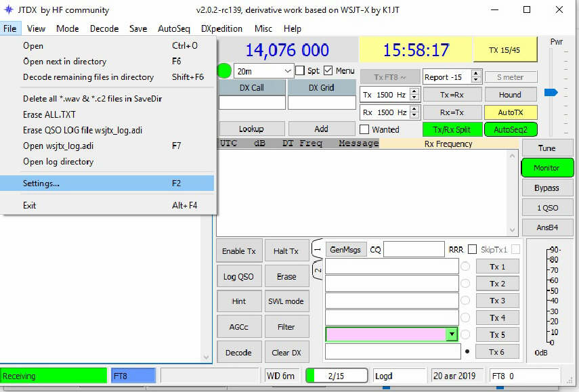
Task: Select the radio button for Tx 6
Action: (467, 352)
